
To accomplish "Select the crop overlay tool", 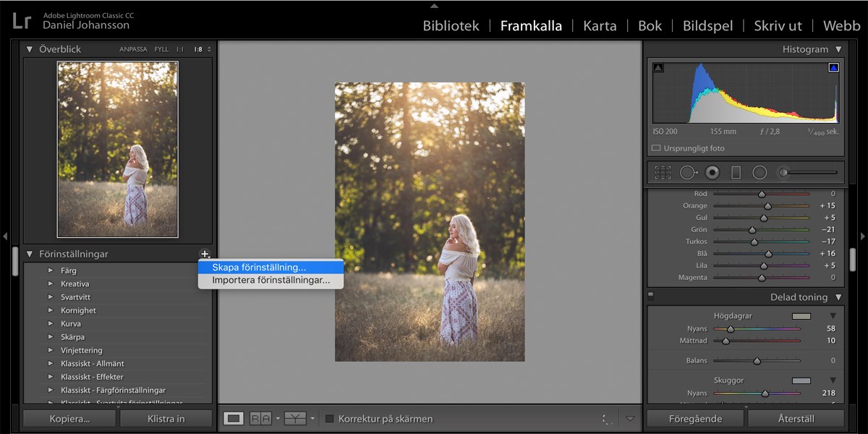I will pos(663,173).
